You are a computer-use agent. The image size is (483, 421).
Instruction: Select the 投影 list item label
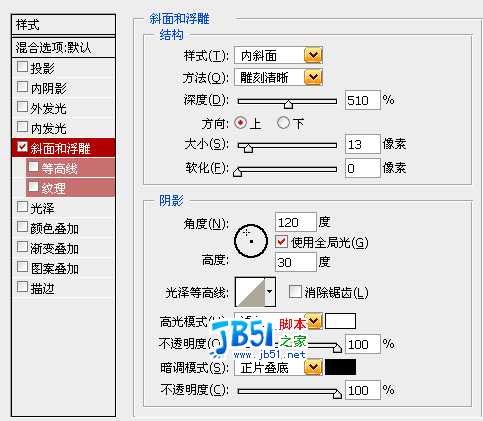(x=42, y=68)
